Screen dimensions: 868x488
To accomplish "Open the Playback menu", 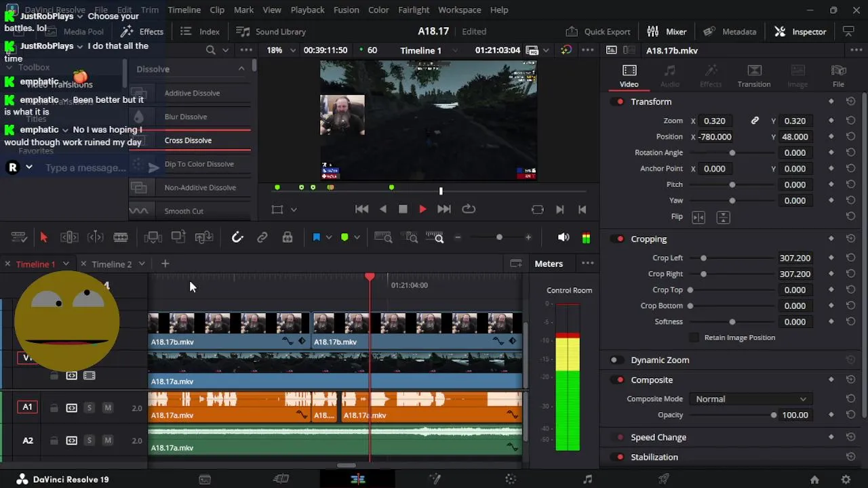I will (x=307, y=10).
